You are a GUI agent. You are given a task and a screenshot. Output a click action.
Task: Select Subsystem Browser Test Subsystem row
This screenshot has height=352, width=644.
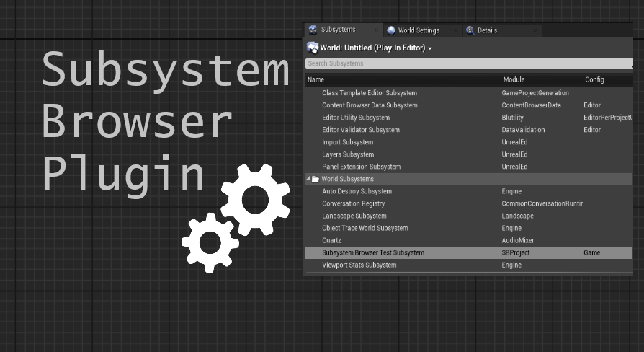pyautogui.click(x=469, y=253)
